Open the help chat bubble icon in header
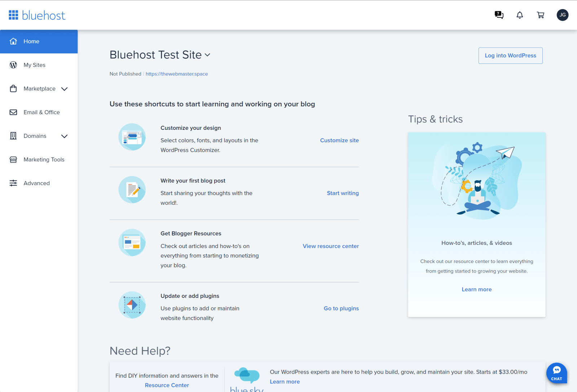The height and width of the screenshot is (392, 577). click(x=499, y=15)
